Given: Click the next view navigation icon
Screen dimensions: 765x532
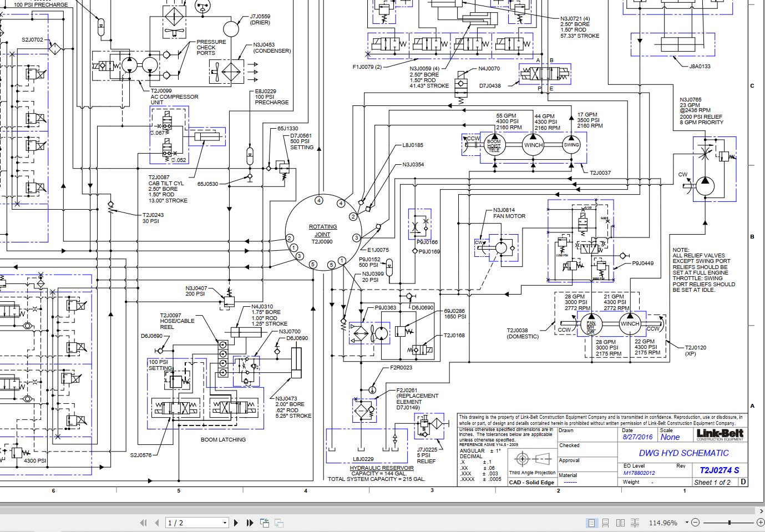Looking at the screenshot, I should pyautogui.click(x=278, y=523).
